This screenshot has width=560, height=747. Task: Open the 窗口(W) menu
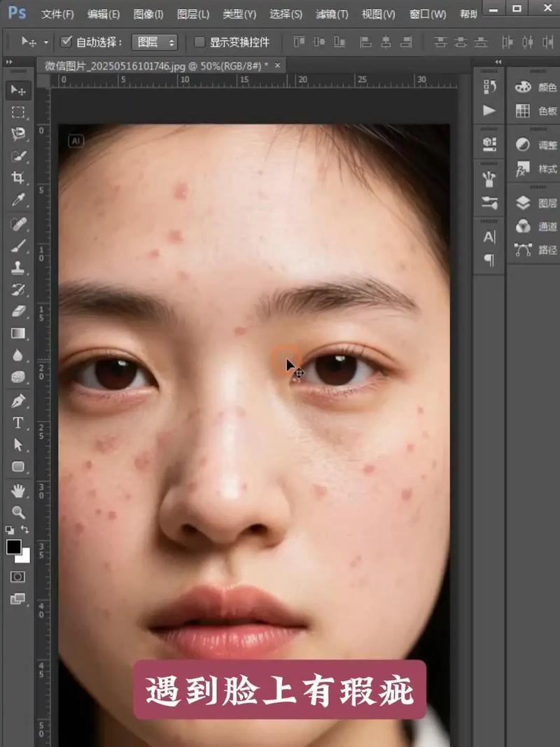tap(428, 14)
